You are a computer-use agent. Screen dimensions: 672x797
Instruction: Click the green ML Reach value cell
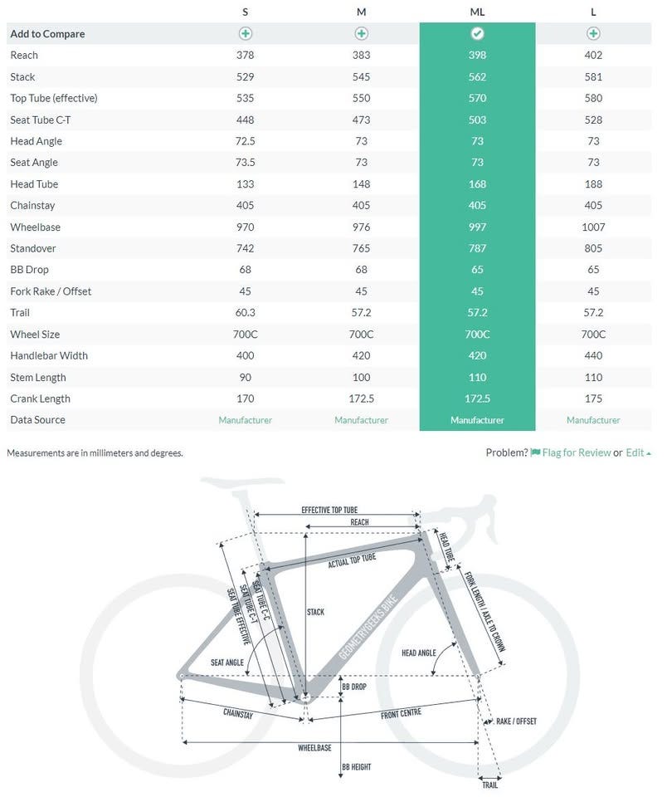pyautogui.click(x=477, y=56)
